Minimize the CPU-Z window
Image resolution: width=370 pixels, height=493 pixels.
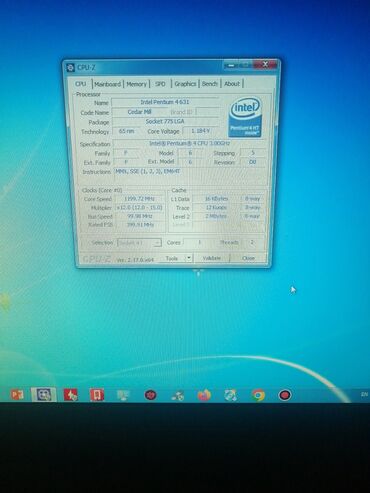(x=231, y=66)
